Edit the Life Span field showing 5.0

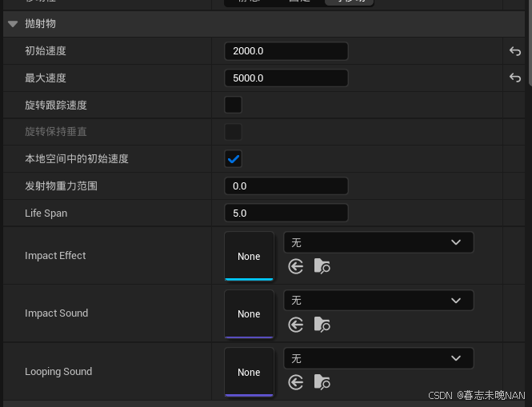click(x=286, y=213)
